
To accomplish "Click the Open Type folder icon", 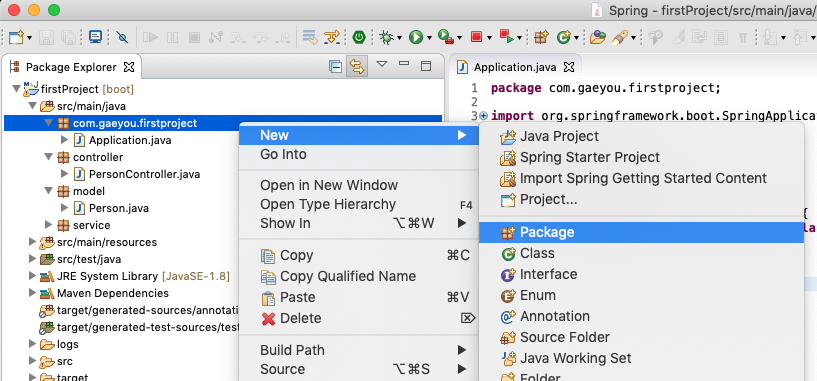I will point(598,37).
